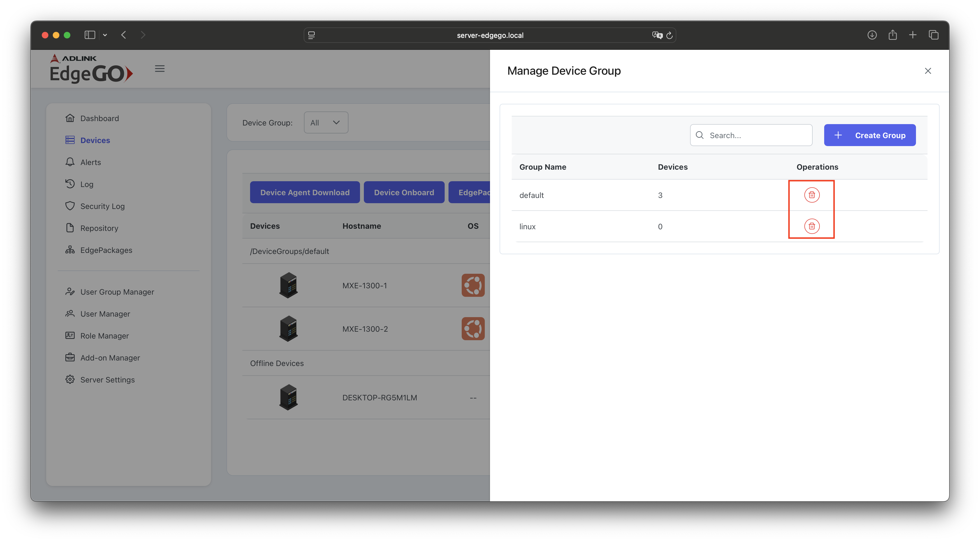This screenshot has height=542, width=980.
Task: Click the Security Log shield icon
Action: [x=70, y=206]
